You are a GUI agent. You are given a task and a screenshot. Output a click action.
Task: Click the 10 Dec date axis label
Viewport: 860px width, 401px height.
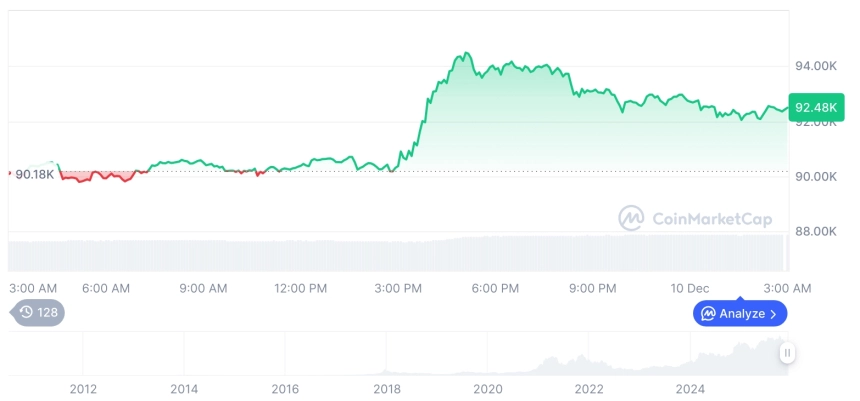point(690,288)
